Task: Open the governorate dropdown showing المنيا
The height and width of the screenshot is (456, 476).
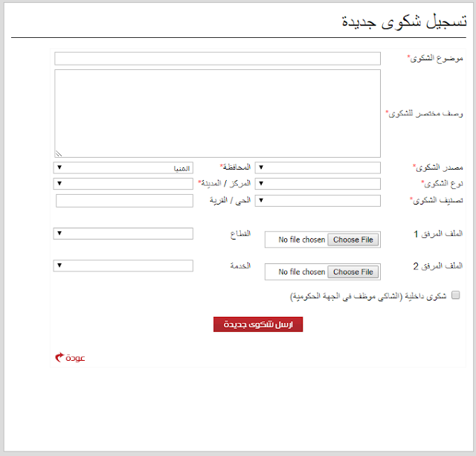Action: tap(123, 168)
